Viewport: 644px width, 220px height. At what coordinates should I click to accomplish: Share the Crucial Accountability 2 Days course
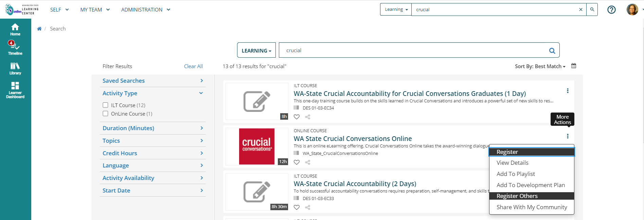[x=308, y=207]
